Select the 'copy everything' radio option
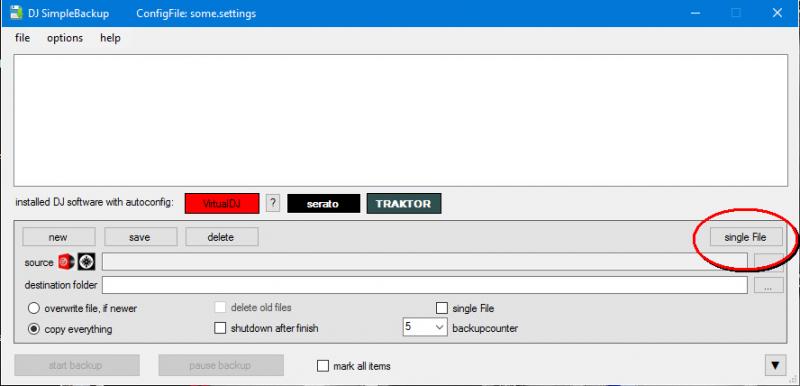The width and height of the screenshot is (800, 386). tap(34, 329)
